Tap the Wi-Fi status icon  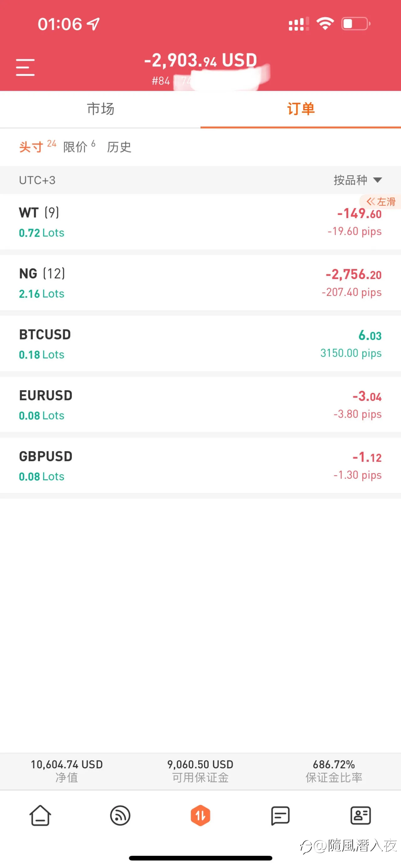pyautogui.click(x=325, y=24)
